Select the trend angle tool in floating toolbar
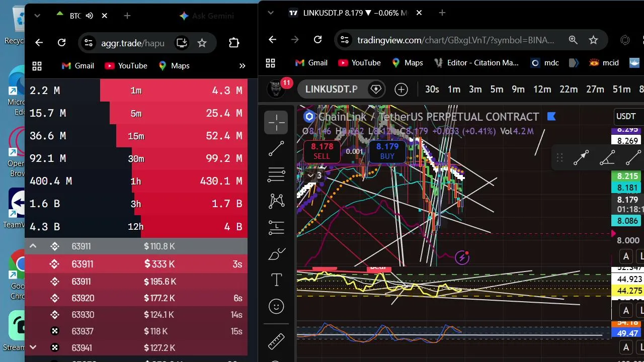 pos(607,158)
